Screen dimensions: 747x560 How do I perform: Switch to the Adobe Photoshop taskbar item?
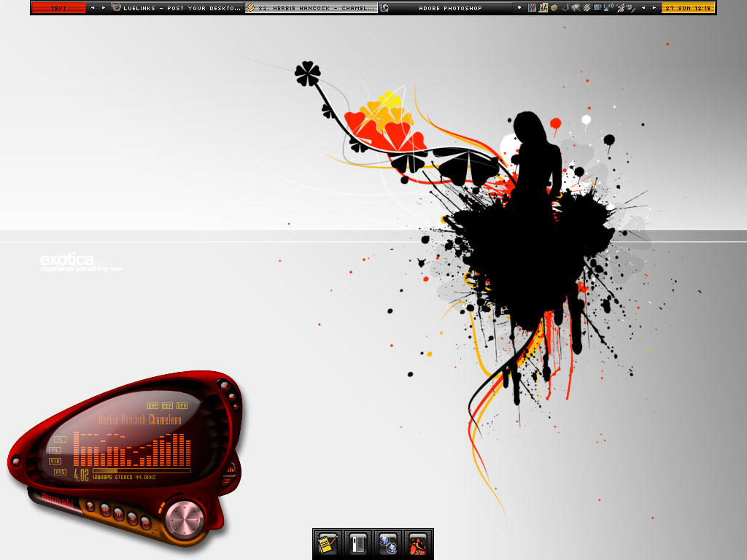pyautogui.click(x=446, y=8)
